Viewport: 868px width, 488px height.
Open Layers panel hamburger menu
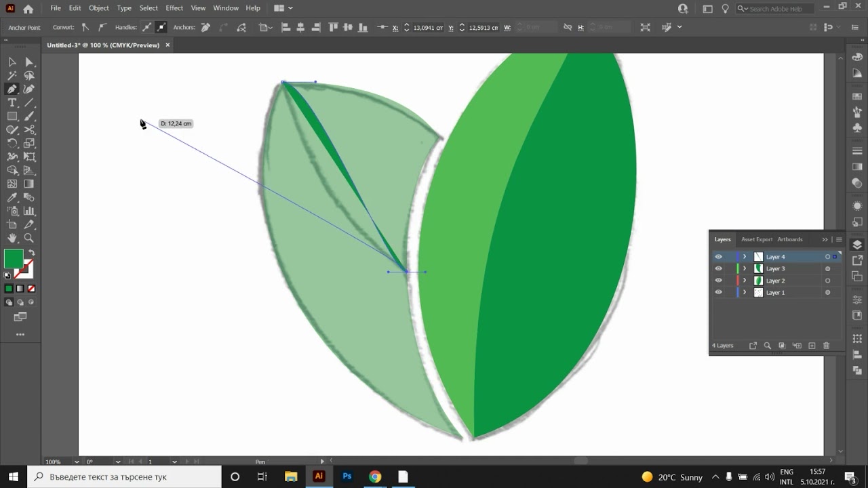(839, 239)
